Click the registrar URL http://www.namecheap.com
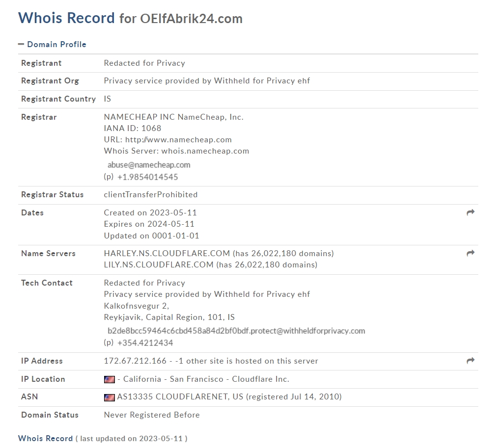 point(178,140)
